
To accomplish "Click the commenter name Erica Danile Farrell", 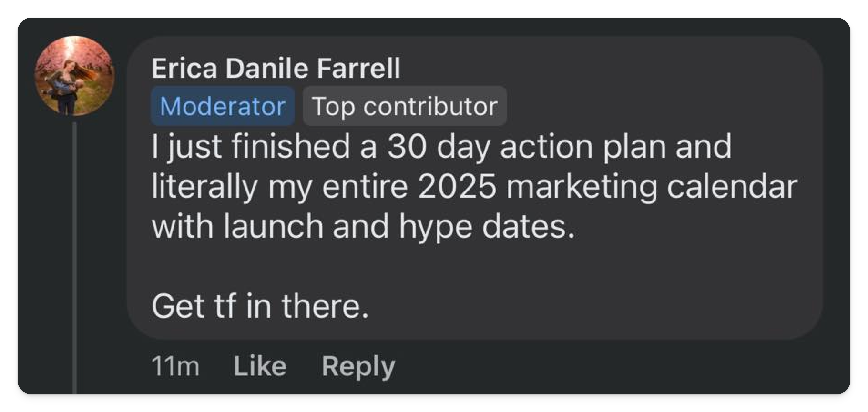I will coord(276,68).
